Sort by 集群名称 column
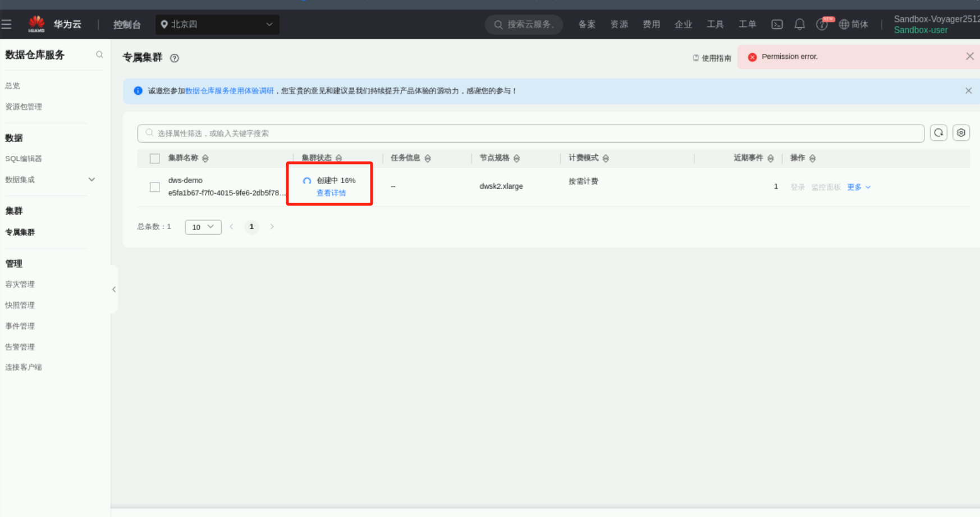This screenshot has height=517, width=980. (205, 158)
